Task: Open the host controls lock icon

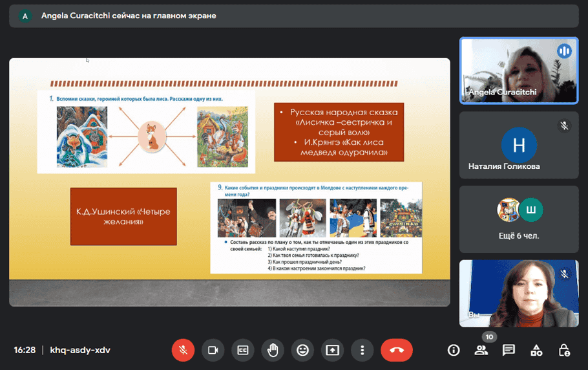Action: [x=564, y=350]
